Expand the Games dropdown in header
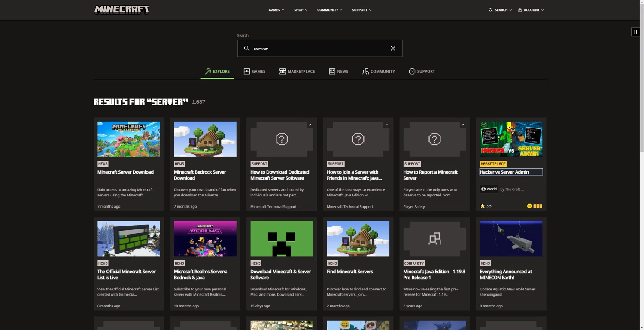Image resolution: width=644 pixels, height=330 pixels. pos(276,10)
